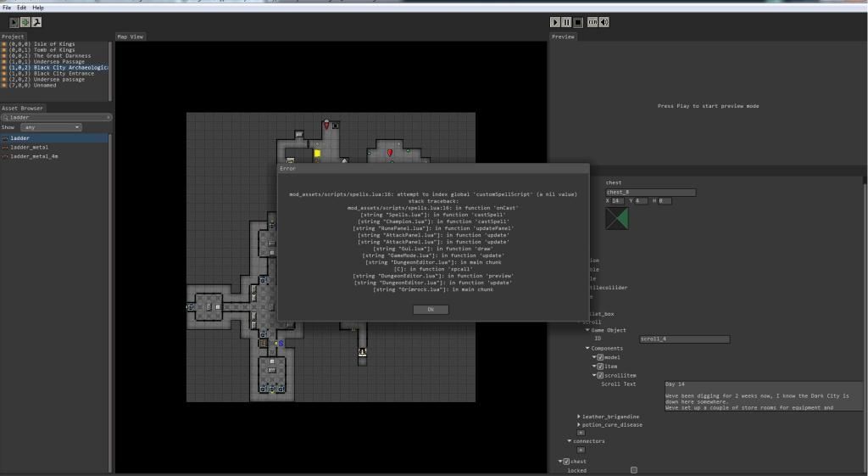The image size is (868, 476).
Task: Toggle the frame counter icon beside stop
Action: pyautogui.click(x=593, y=22)
